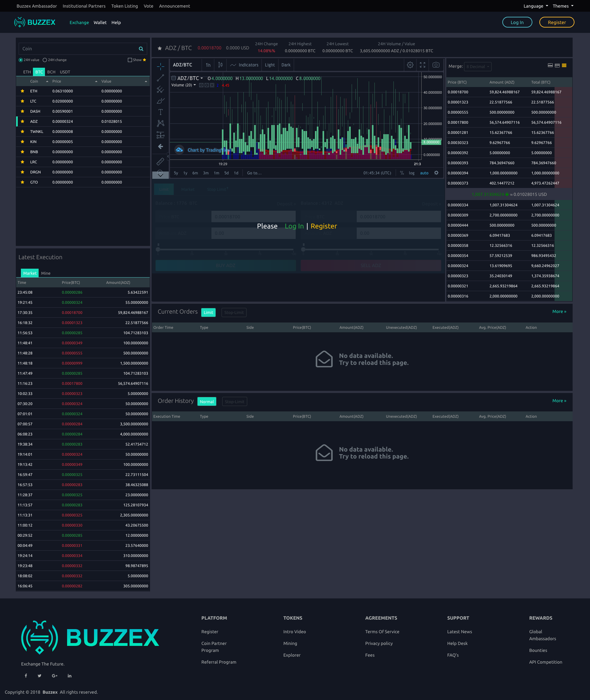Click the Log In button in header
The image size is (590, 700).
517,22
